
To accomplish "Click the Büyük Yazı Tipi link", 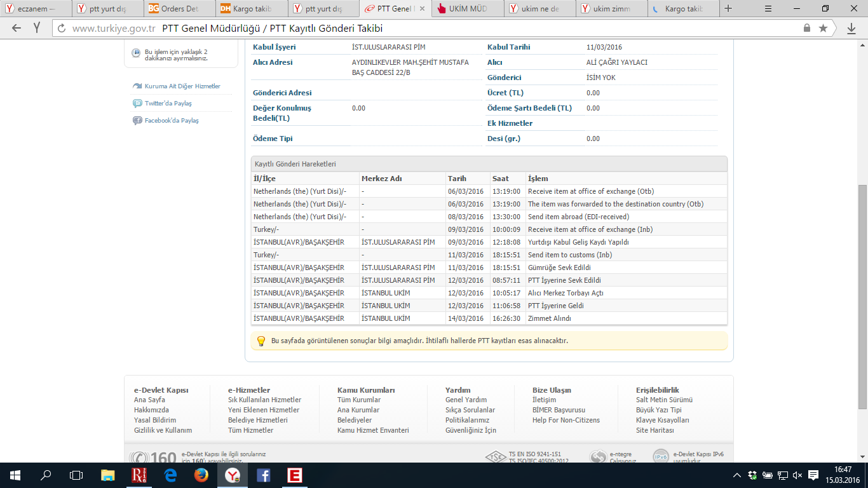I will (x=658, y=410).
